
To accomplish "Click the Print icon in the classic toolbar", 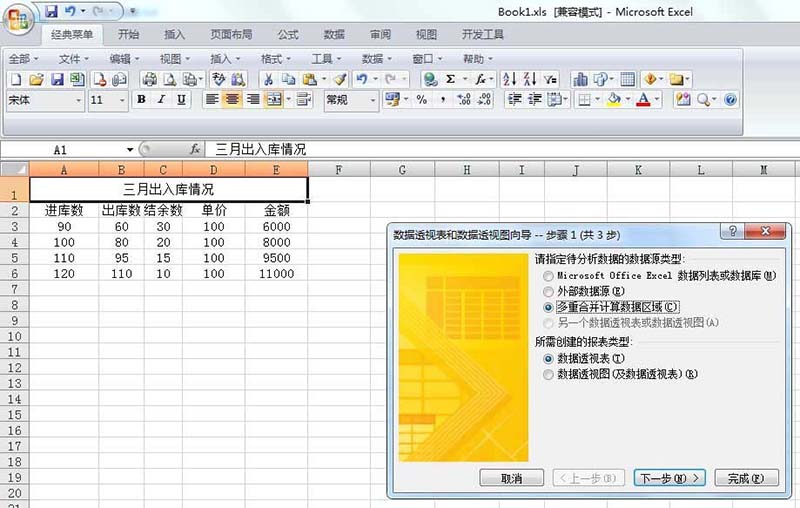I will 149,79.
